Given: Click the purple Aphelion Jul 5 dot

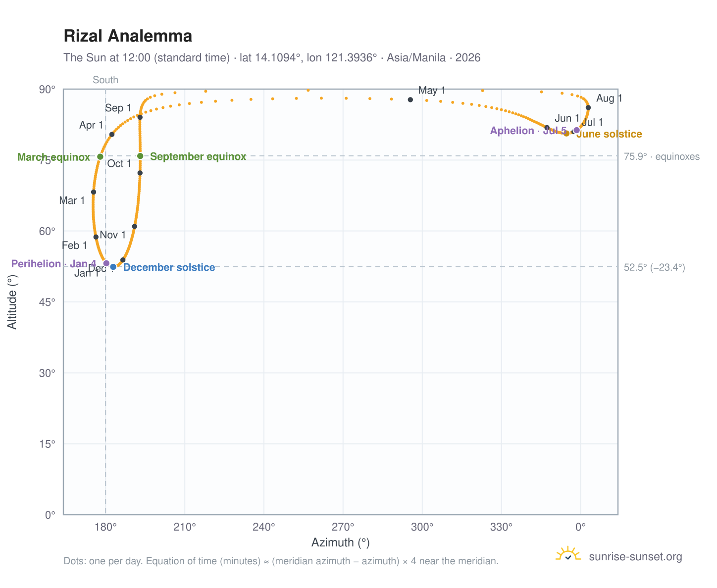Looking at the screenshot, I should [x=576, y=130].
